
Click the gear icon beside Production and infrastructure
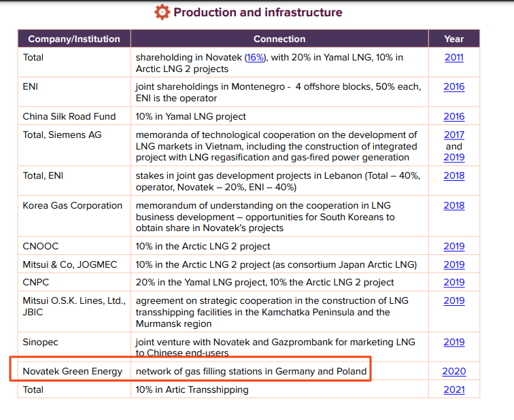coord(162,12)
